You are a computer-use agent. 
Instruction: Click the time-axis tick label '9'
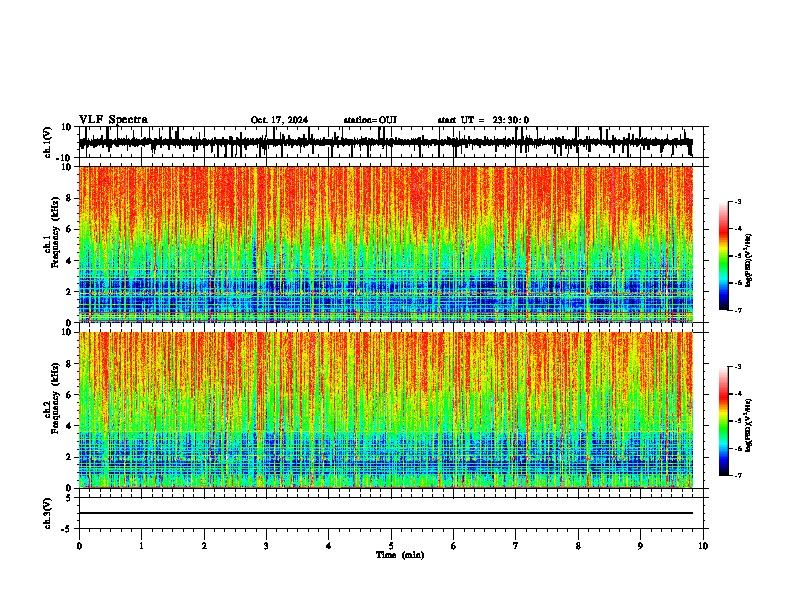coord(640,546)
